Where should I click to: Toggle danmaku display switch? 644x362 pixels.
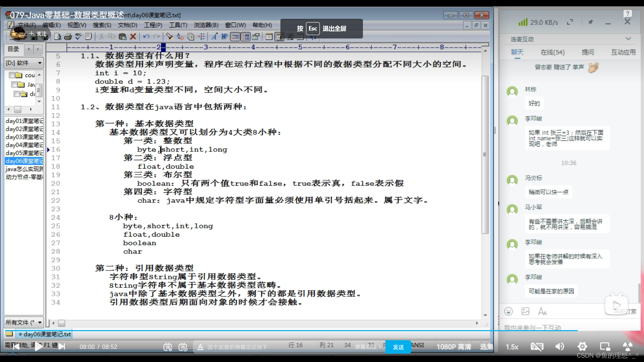click(x=168, y=347)
